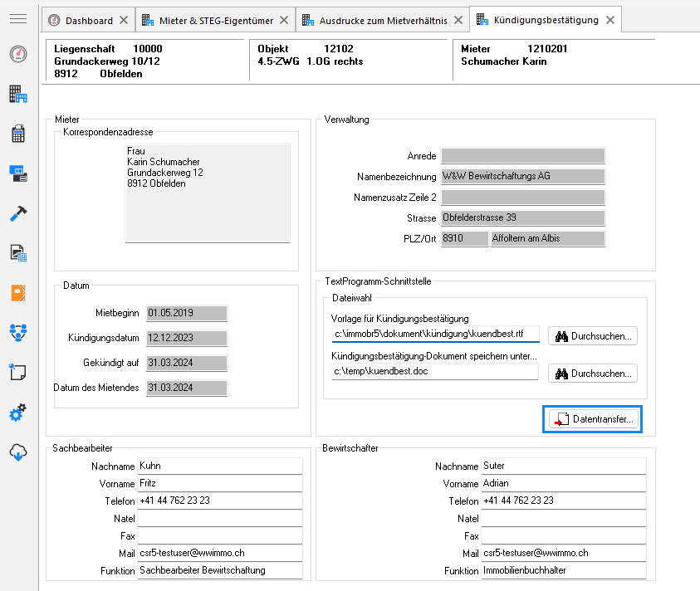The image size is (700, 591).
Task: Close the Mieter & STEG-Eigentümer tab
Action: point(284,20)
